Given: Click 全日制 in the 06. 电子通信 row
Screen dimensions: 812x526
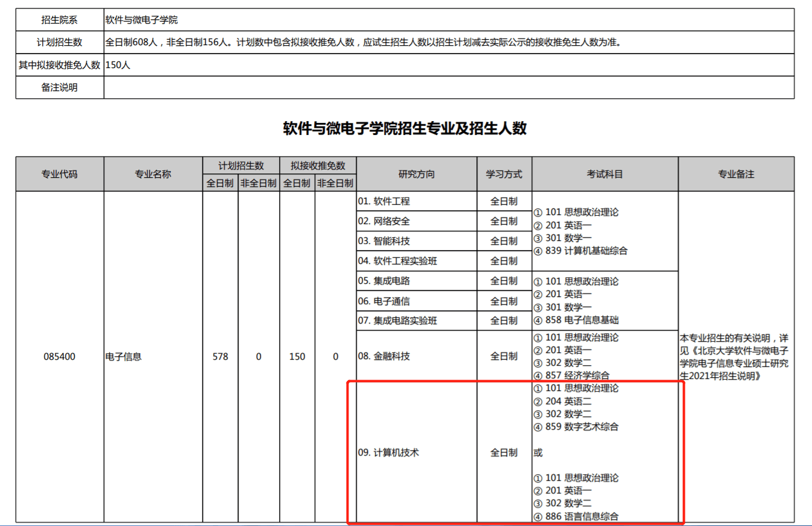Looking at the screenshot, I should [x=504, y=301].
